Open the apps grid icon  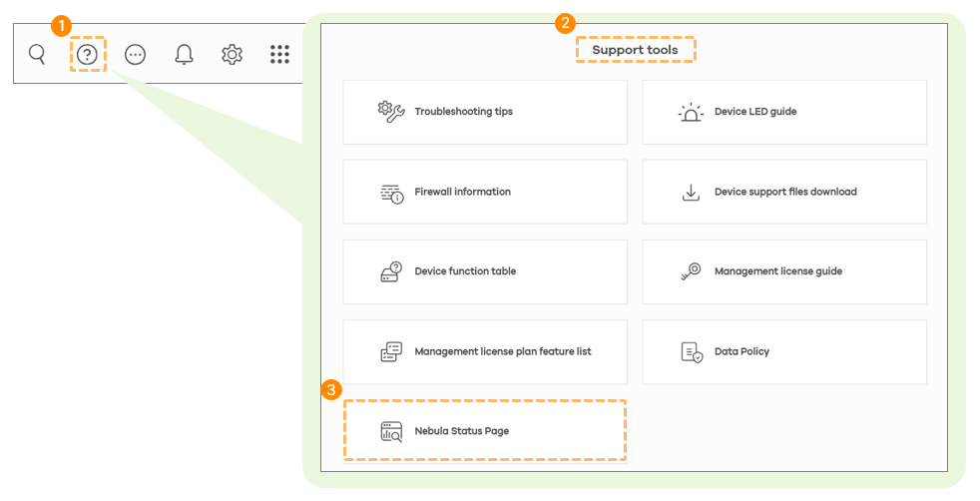280,54
